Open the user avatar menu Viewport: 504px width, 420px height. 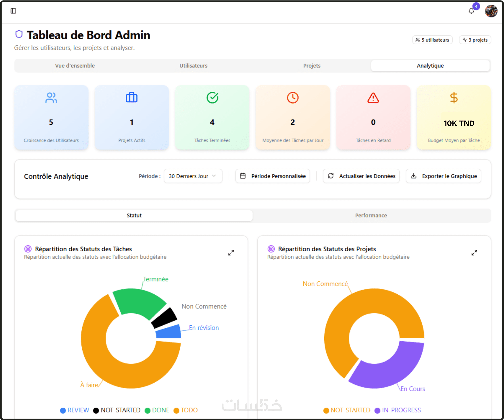pos(491,11)
